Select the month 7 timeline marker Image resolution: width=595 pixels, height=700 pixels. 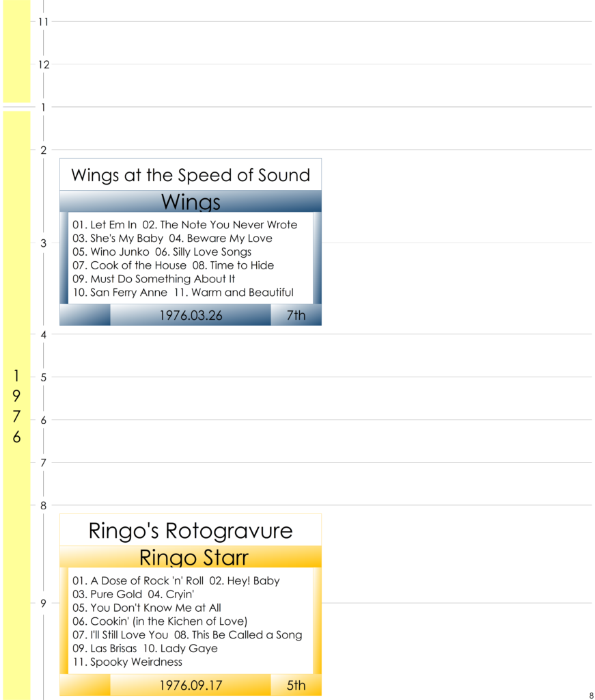point(43,463)
